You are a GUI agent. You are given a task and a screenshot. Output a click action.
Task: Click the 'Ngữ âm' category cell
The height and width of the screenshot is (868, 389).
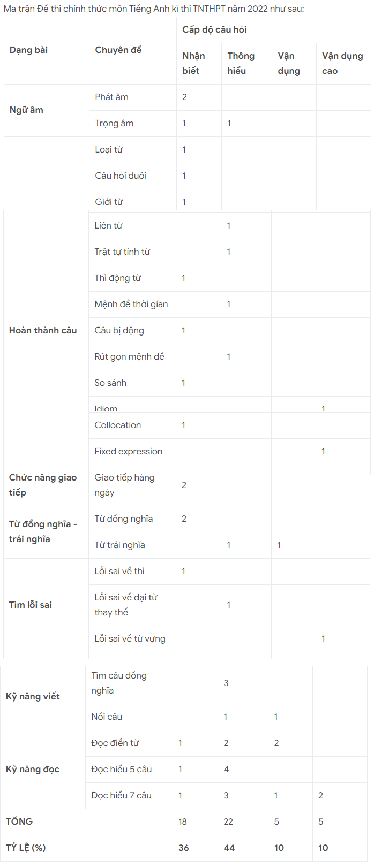point(26,110)
